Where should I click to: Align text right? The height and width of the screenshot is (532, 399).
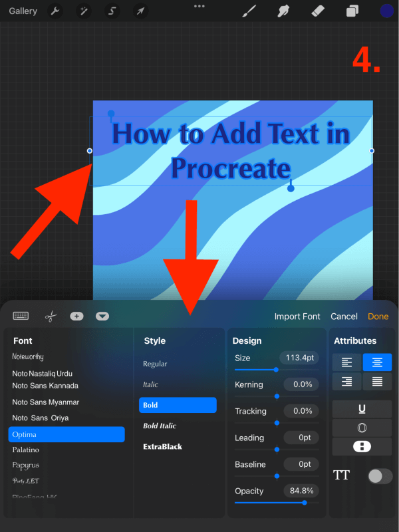346,382
